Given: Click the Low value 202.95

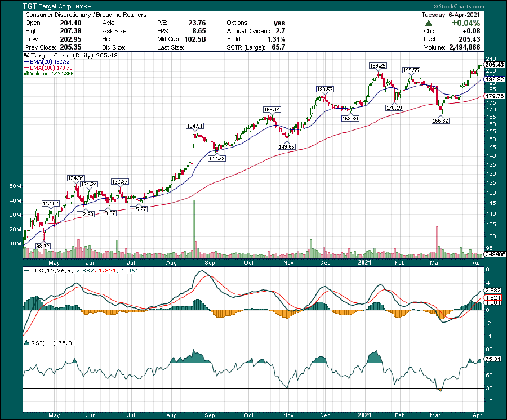Looking at the screenshot, I should (71, 39).
